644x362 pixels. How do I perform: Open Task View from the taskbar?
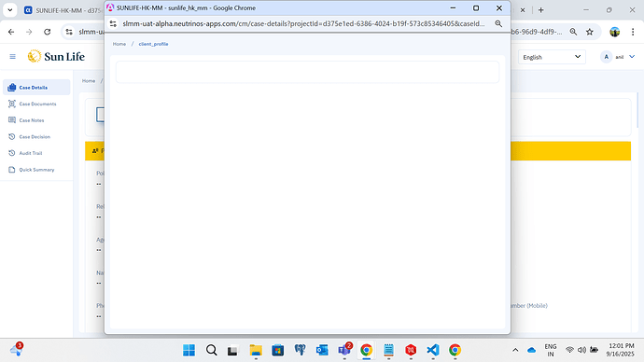click(x=233, y=350)
